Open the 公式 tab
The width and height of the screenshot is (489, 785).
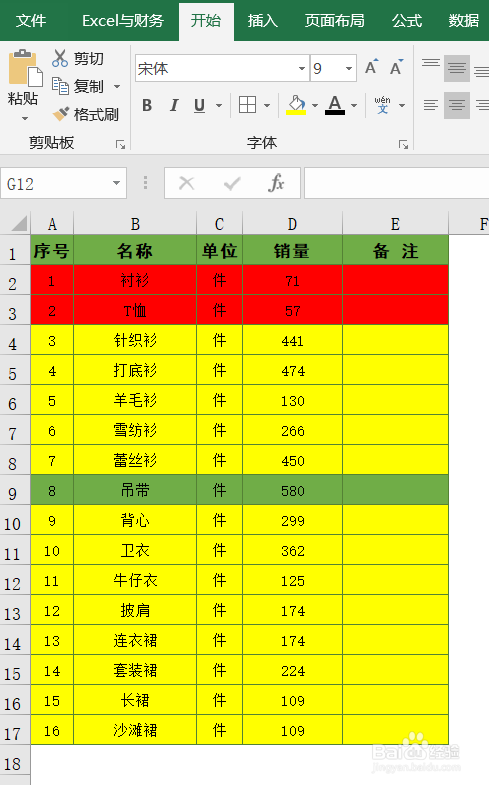tap(406, 21)
